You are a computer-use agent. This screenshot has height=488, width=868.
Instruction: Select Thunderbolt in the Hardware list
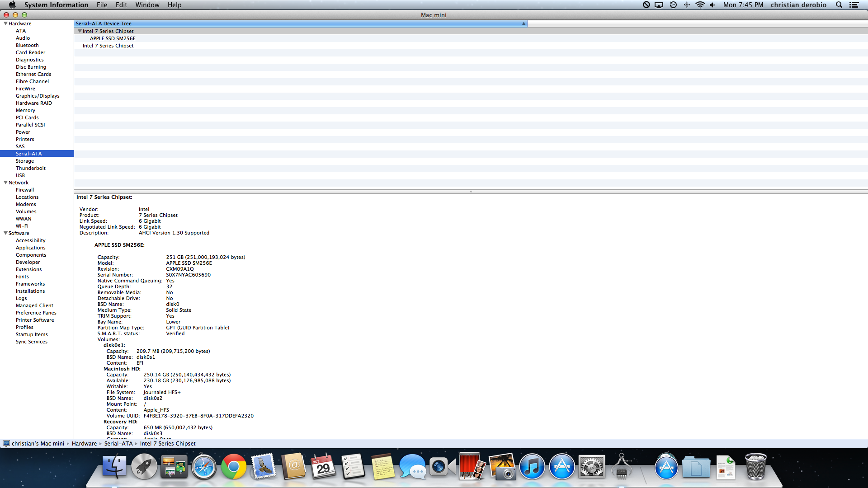tap(30, 168)
